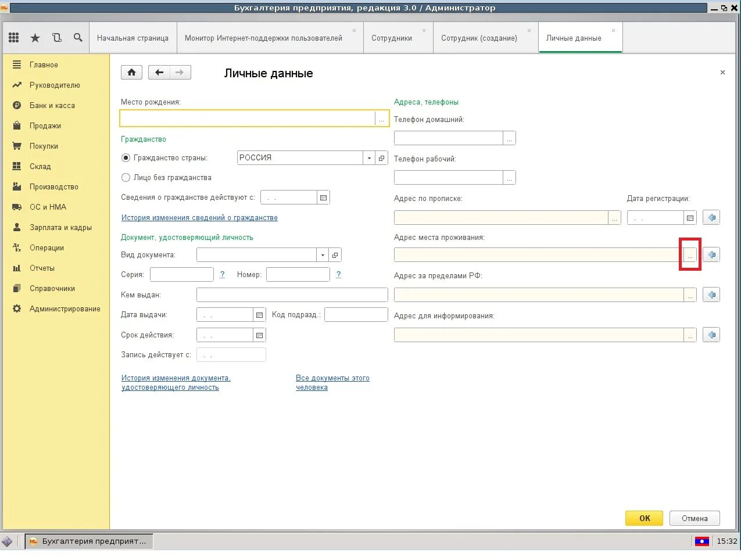Click the keyboard layout flag in tray
This screenshot has width=741, height=560.
(701, 541)
